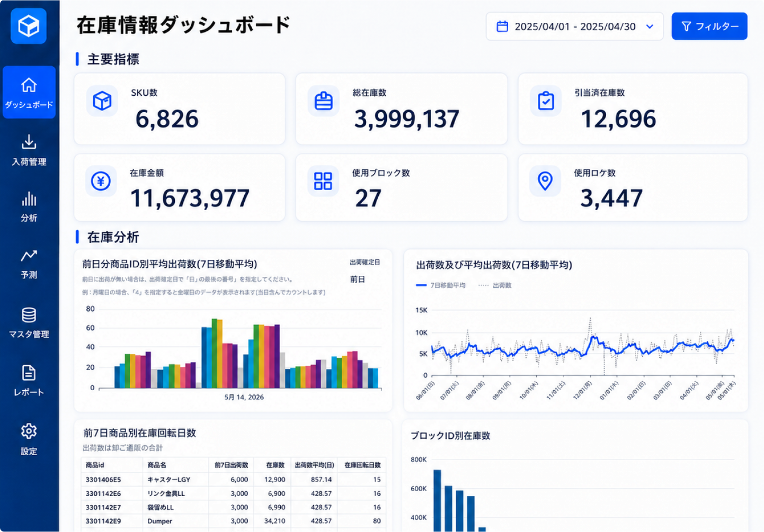Click average 857.14 in table
Image resolution: width=764 pixels, height=532 pixels.
(322, 480)
